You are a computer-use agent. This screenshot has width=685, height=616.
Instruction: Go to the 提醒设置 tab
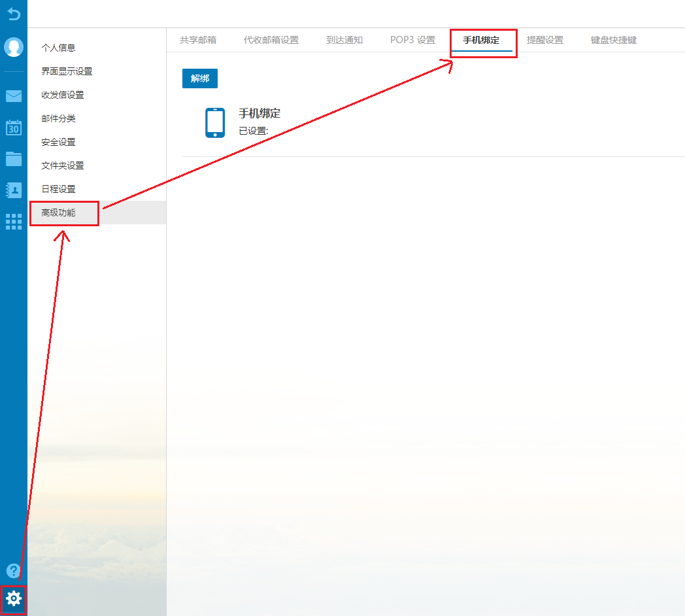(545, 41)
